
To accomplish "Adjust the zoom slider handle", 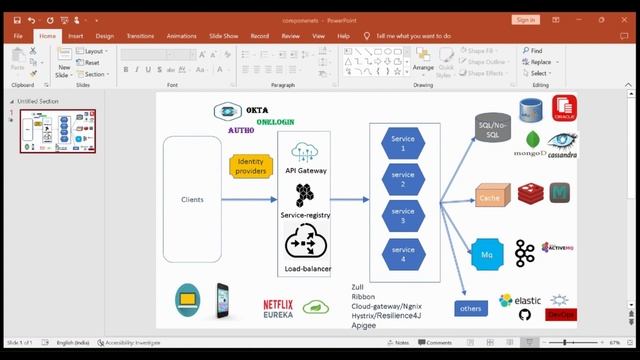I will (x=565, y=342).
